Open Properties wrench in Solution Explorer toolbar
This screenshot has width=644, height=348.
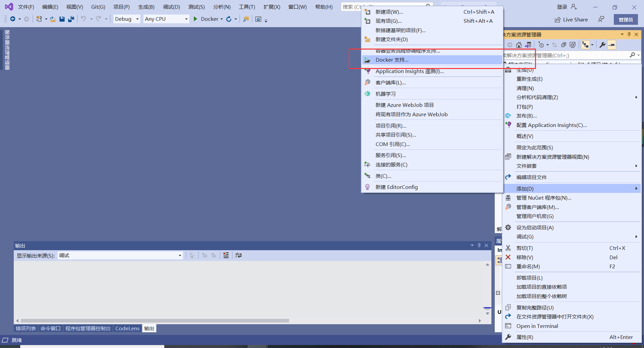pos(602,45)
